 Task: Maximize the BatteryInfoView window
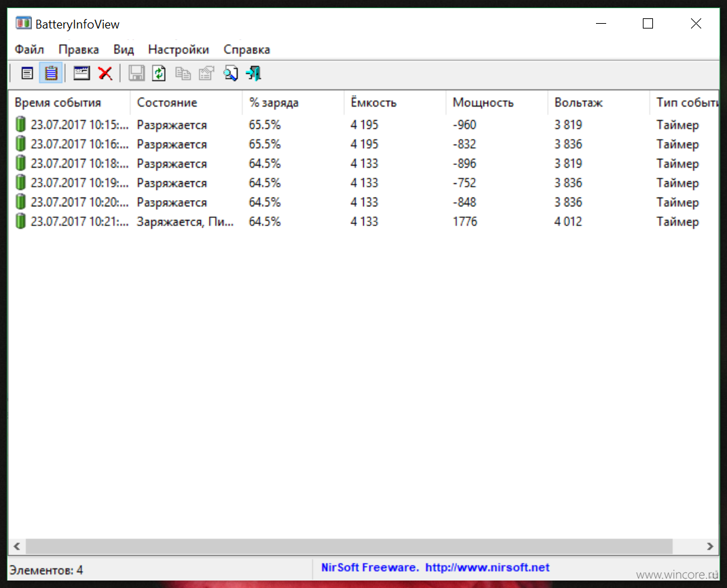[648, 23]
